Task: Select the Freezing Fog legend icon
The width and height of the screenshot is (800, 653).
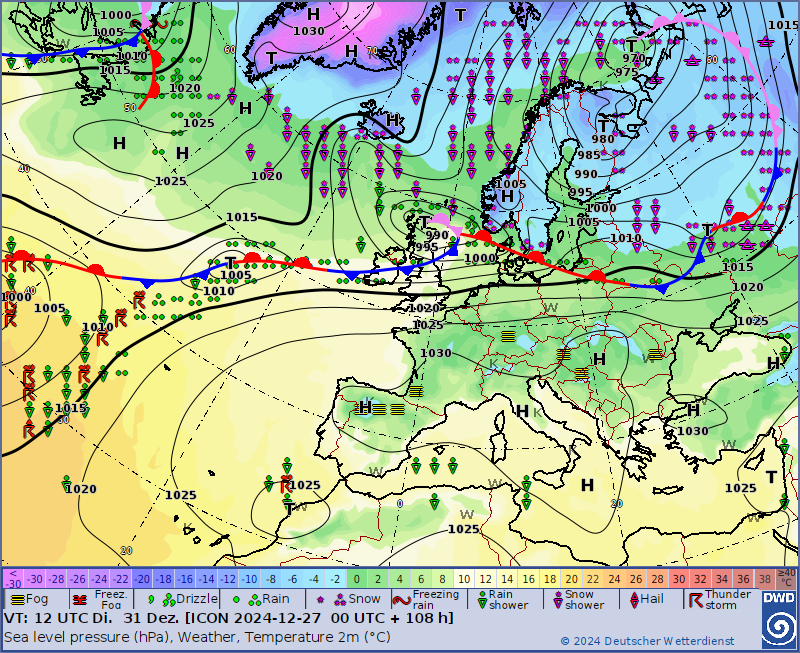Action: [x=80, y=600]
